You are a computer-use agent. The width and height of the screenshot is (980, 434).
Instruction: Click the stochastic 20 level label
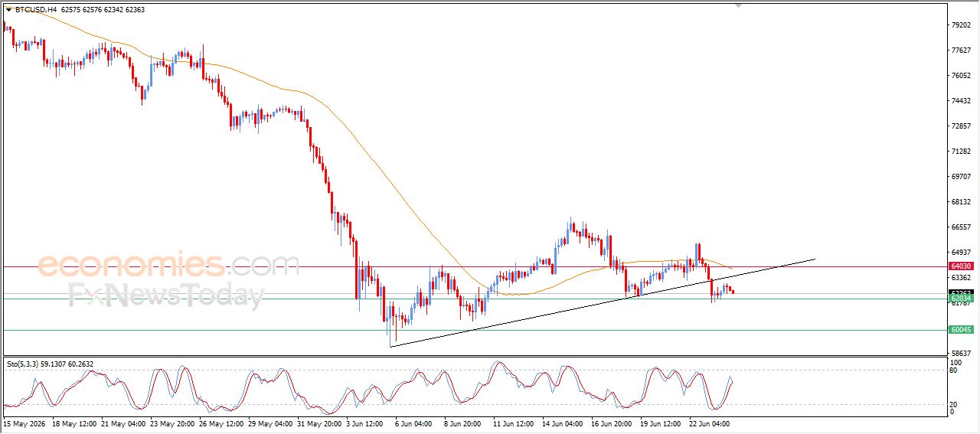click(954, 404)
